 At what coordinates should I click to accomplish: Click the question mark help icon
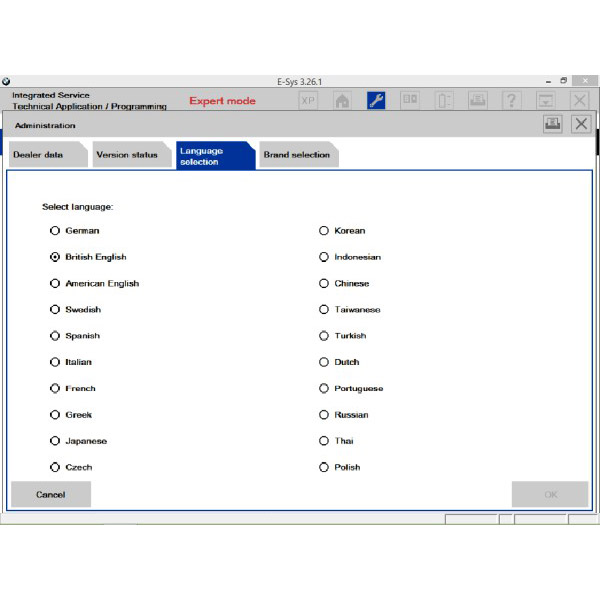(511, 100)
